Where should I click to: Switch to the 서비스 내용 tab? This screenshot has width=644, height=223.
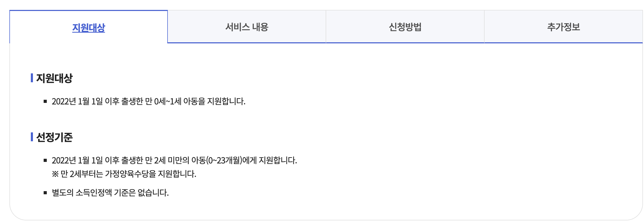pos(247,26)
